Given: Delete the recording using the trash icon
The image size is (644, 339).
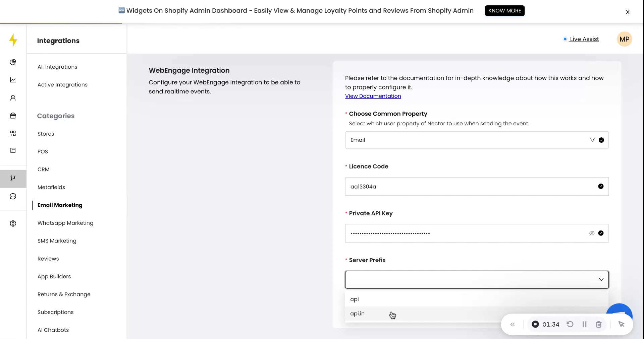Looking at the screenshot, I should pyautogui.click(x=599, y=324).
